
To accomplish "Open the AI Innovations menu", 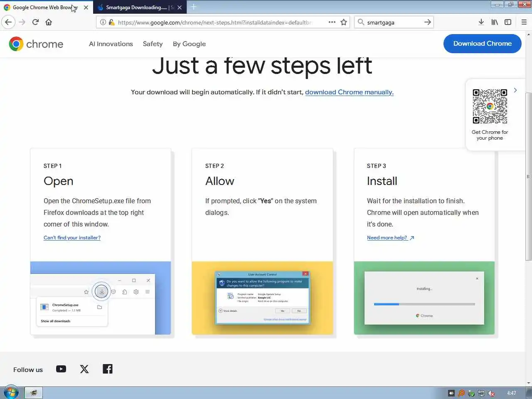I will (x=111, y=44).
